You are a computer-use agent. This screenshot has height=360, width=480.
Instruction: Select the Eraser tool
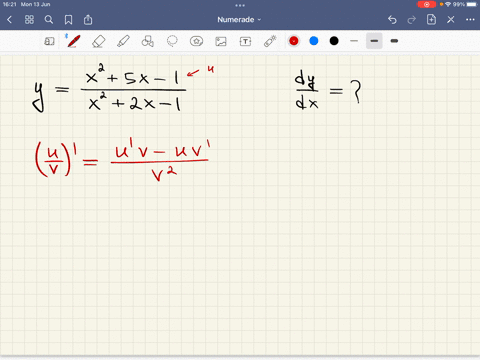(98, 41)
